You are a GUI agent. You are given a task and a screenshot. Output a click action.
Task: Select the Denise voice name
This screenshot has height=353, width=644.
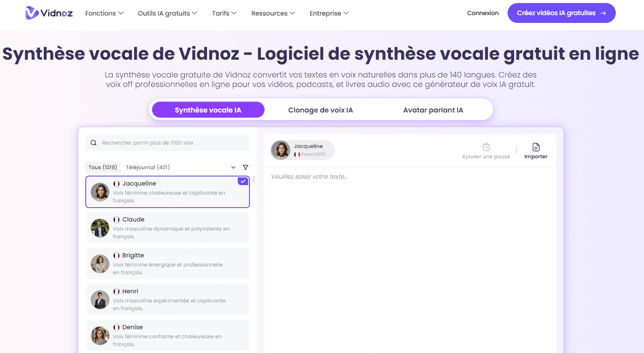click(133, 327)
